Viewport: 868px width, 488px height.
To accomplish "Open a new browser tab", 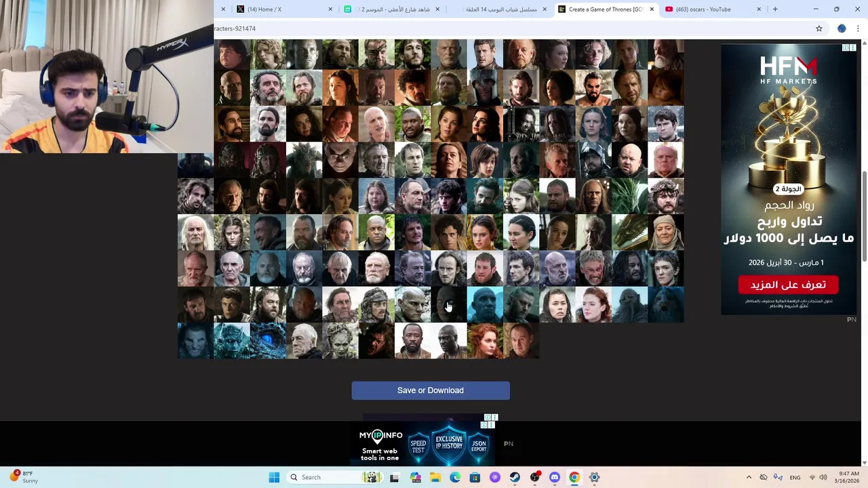I will click(x=775, y=9).
